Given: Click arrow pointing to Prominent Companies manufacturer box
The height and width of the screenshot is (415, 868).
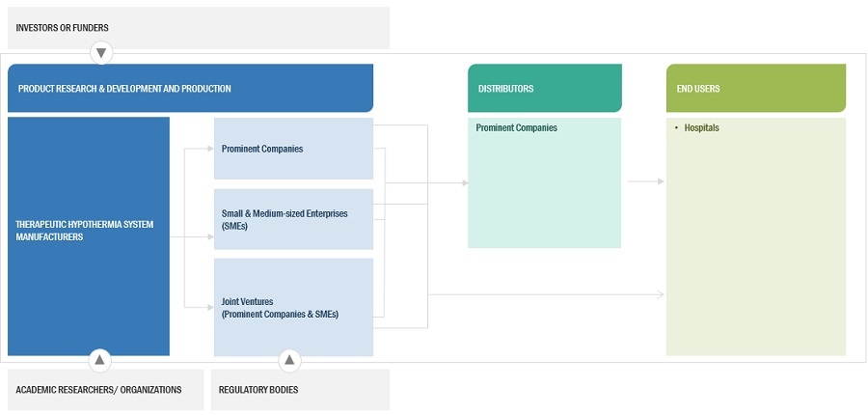Looking at the screenshot, I should coord(209,149).
